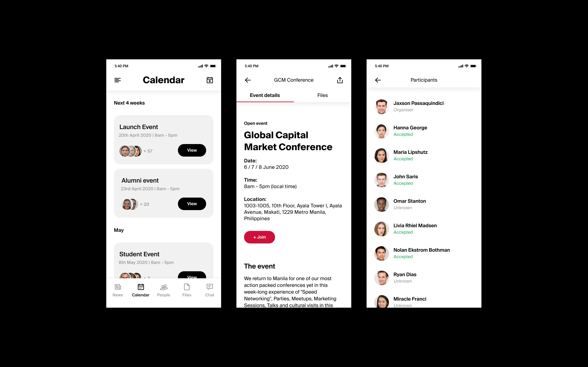The width and height of the screenshot is (588, 367).
Task: Tap hamburger menu icon on Calendar screen
Action: tap(118, 80)
